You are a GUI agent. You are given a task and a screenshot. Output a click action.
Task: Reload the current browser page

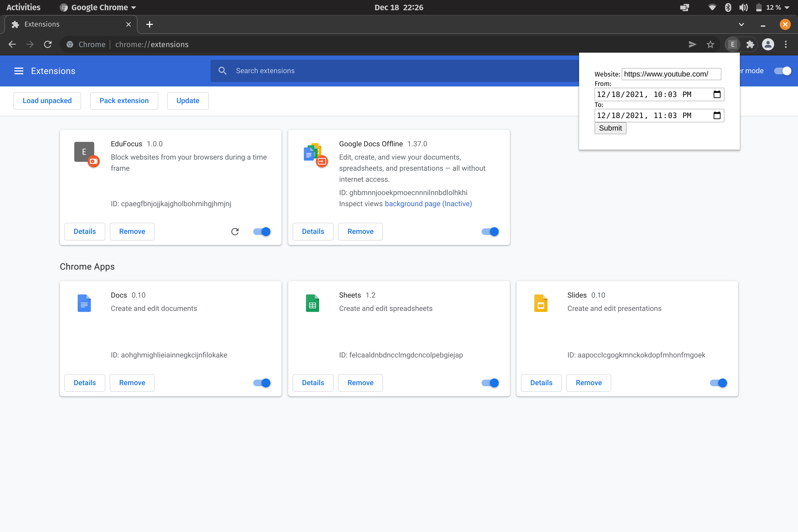[x=48, y=44]
